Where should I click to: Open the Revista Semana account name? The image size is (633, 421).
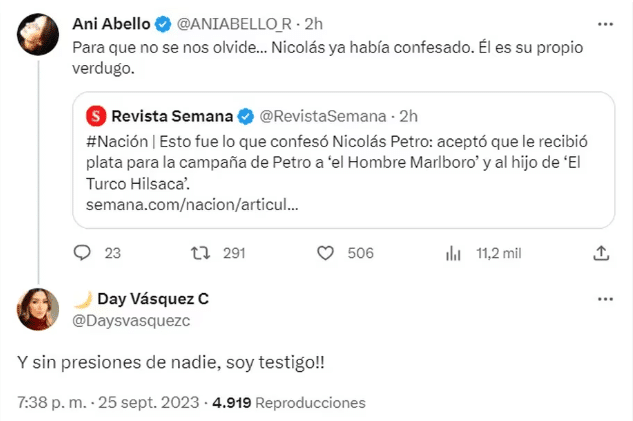point(173,114)
